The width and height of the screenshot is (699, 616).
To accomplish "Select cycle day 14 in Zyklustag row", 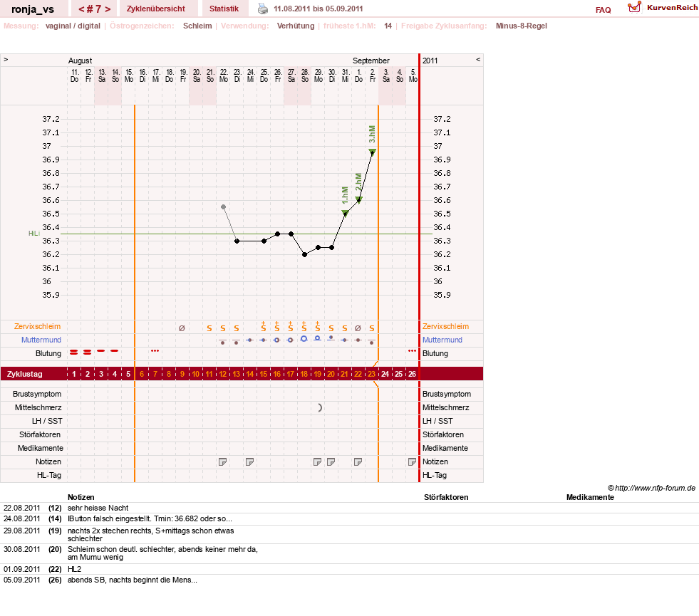I will tap(249, 374).
